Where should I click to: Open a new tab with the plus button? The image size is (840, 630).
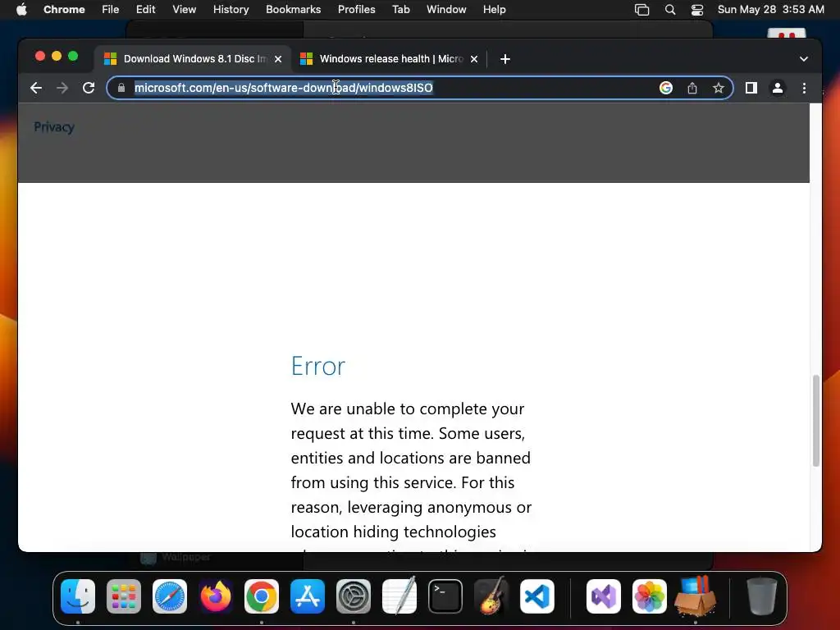(505, 59)
